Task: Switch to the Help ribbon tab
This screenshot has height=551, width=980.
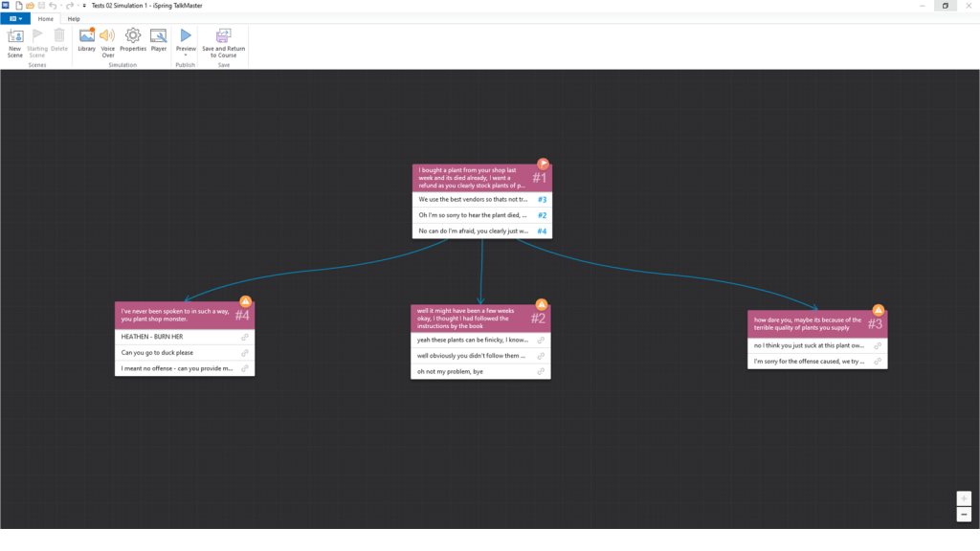Action: tap(74, 19)
